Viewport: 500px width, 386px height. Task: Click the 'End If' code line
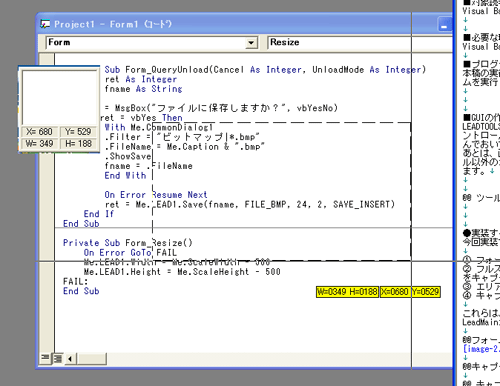pos(99,214)
